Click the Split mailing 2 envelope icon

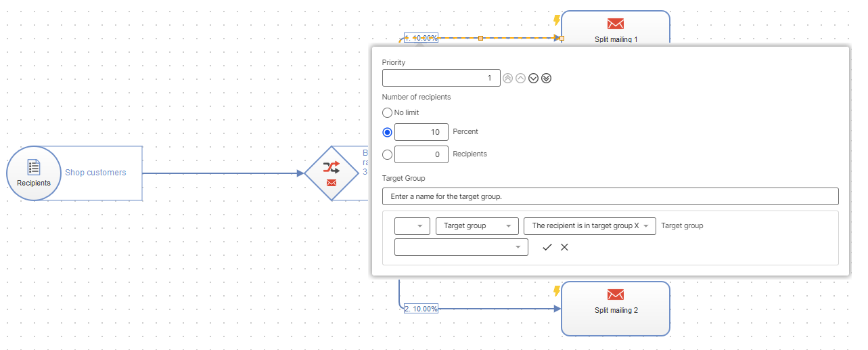615,294
